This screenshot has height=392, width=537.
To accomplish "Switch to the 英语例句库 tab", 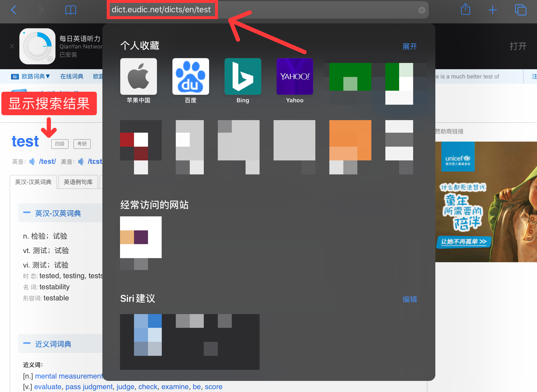I will [78, 182].
